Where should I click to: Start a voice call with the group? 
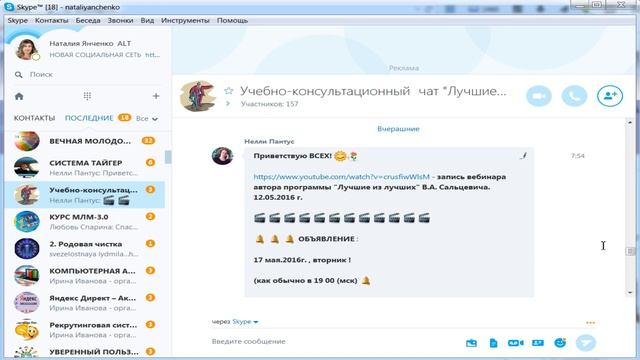point(574,96)
